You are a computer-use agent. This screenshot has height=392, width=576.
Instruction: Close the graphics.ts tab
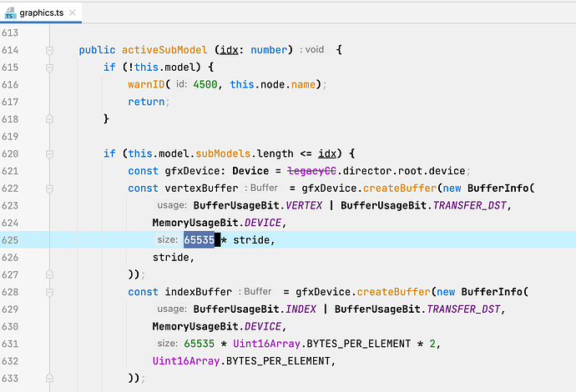[73, 13]
